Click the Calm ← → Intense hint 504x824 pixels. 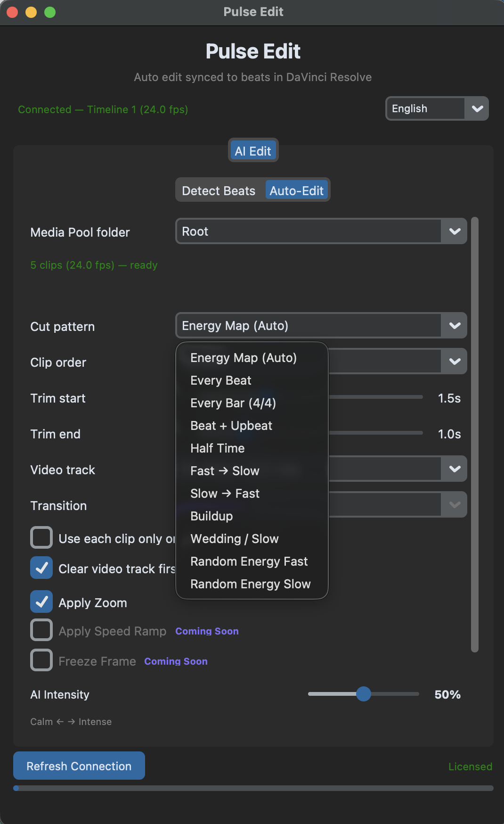(x=71, y=722)
